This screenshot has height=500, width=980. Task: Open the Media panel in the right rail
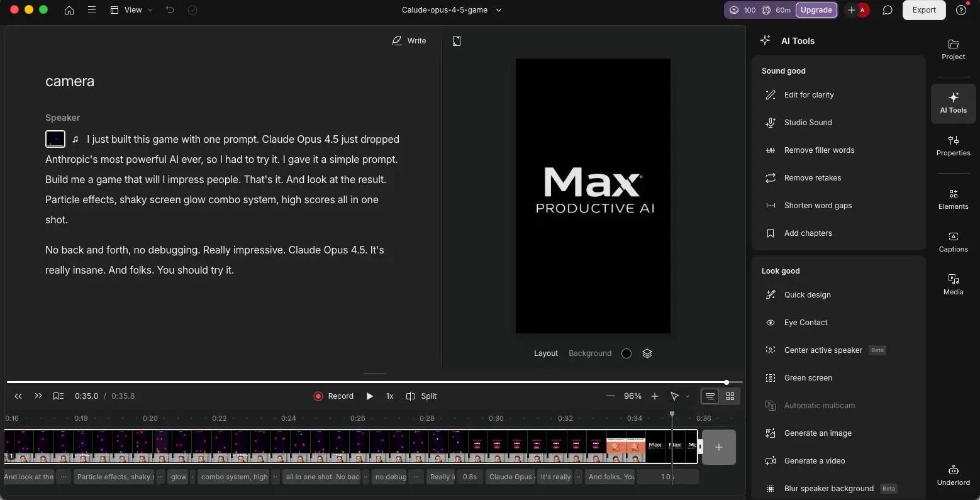click(x=953, y=284)
